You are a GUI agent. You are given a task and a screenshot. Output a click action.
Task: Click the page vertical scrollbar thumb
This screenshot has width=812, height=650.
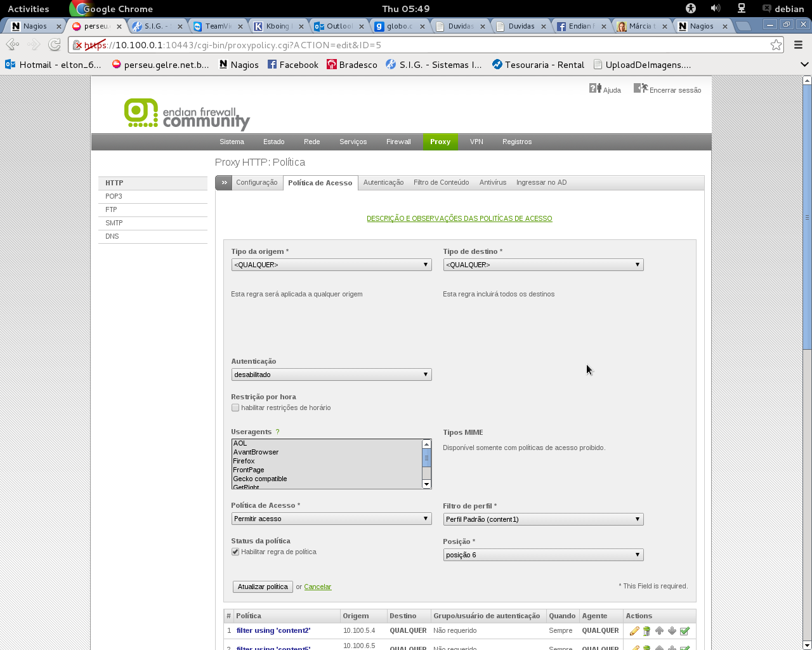coord(807,216)
